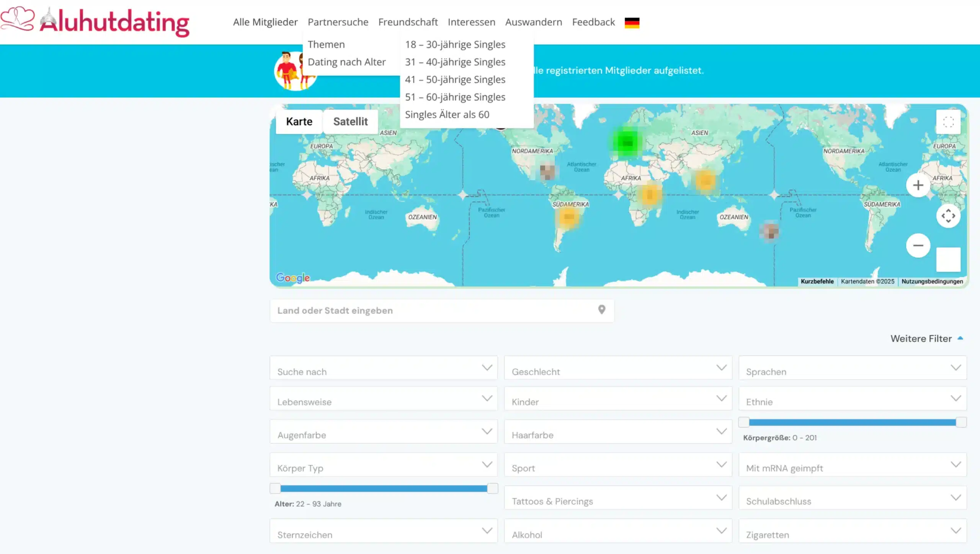Click the Kurzbefehle map button
Screen dimensions: 980x554
point(817,281)
